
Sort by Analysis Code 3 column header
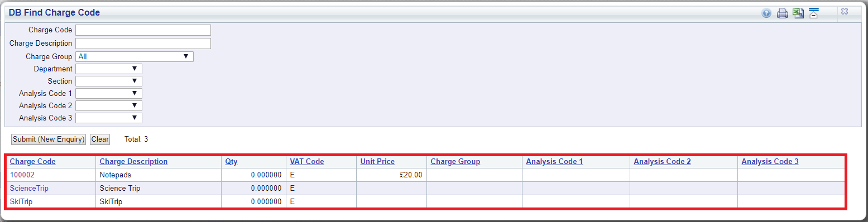click(770, 162)
